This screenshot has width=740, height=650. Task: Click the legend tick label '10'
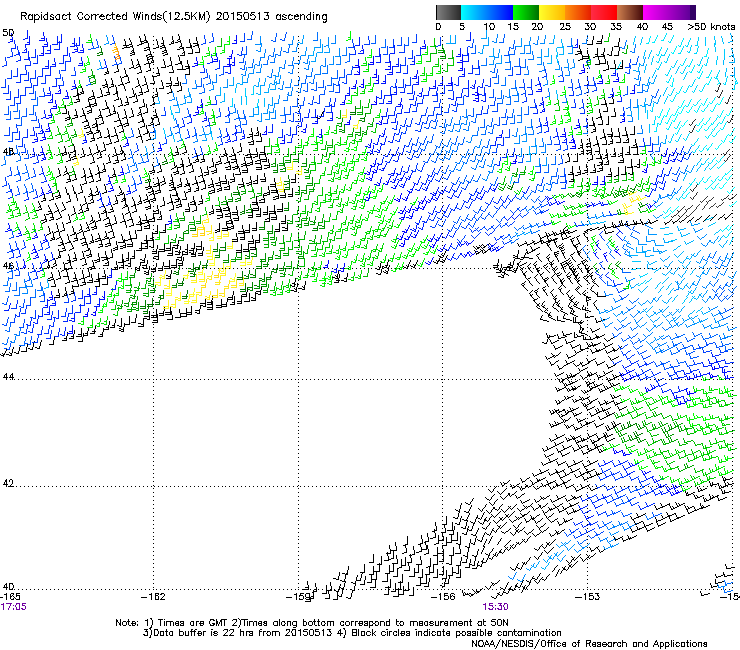489,27
